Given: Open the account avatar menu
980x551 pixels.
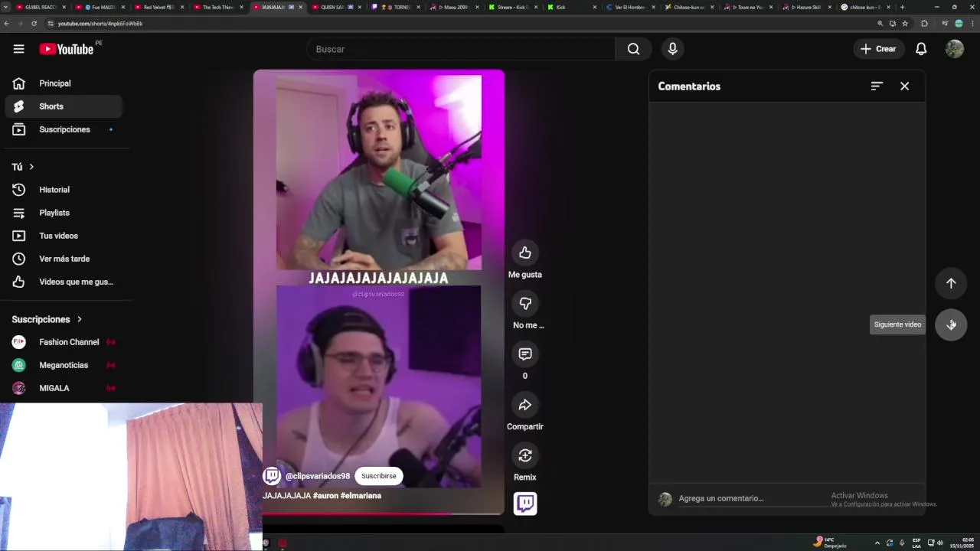Looking at the screenshot, I should tap(954, 49).
